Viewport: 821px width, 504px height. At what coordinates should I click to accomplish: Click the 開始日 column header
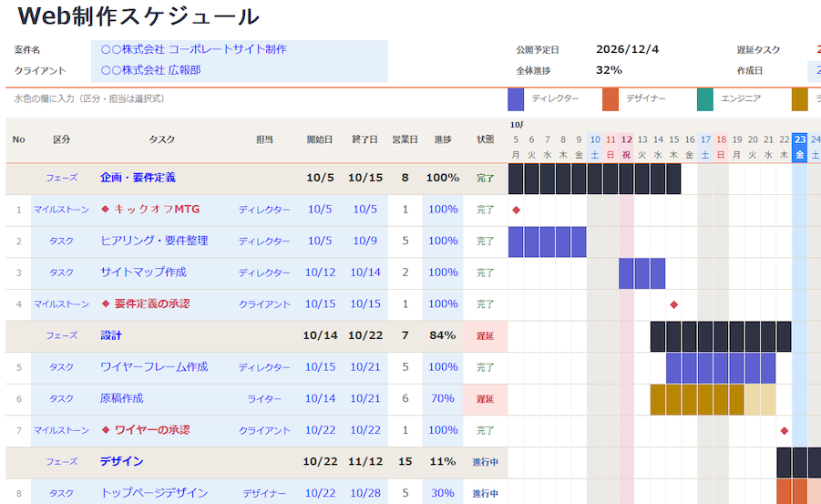click(320, 139)
